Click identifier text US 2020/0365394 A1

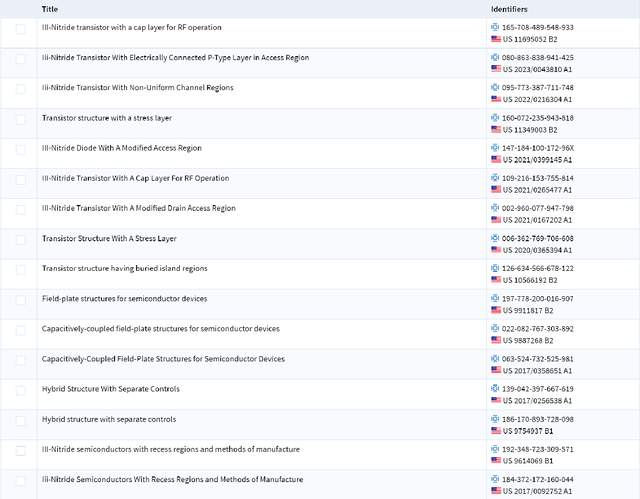click(537, 250)
